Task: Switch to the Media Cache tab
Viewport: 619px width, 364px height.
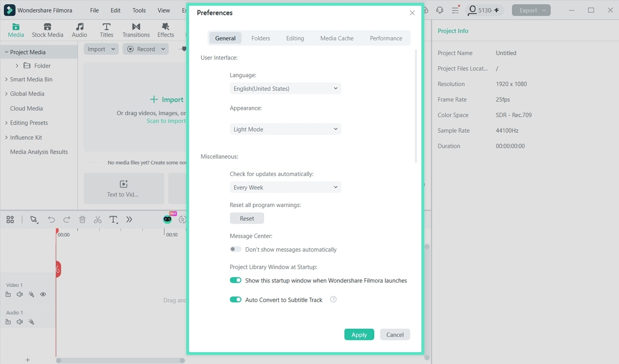Action: pos(337,38)
